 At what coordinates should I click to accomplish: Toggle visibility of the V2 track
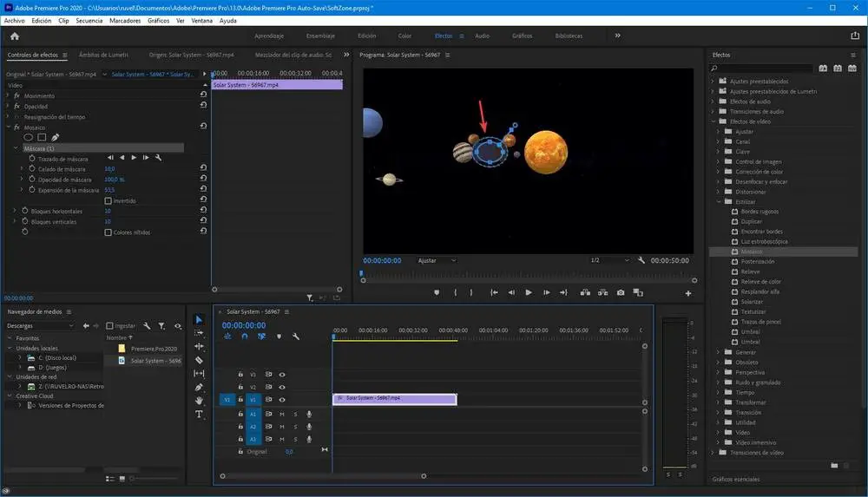pos(282,387)
